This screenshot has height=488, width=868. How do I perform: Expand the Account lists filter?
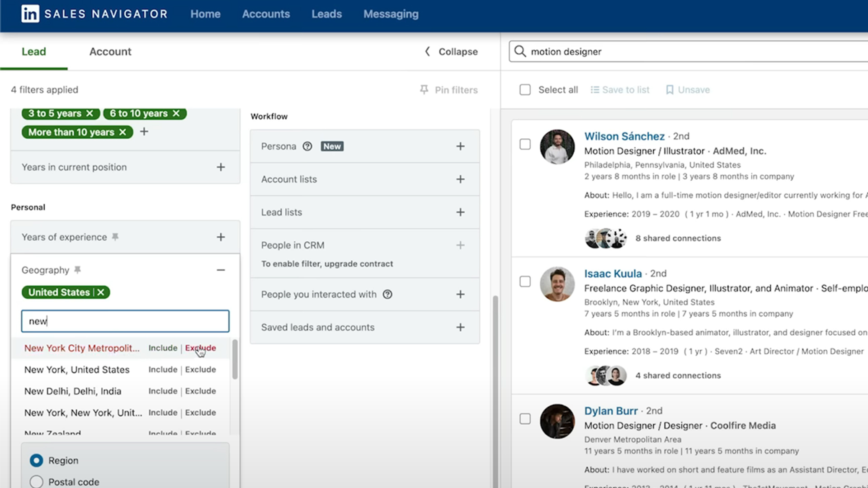click(460, 179)
